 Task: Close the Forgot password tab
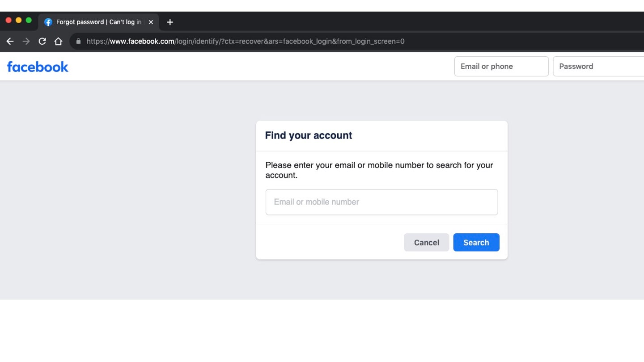pos(151,22)
